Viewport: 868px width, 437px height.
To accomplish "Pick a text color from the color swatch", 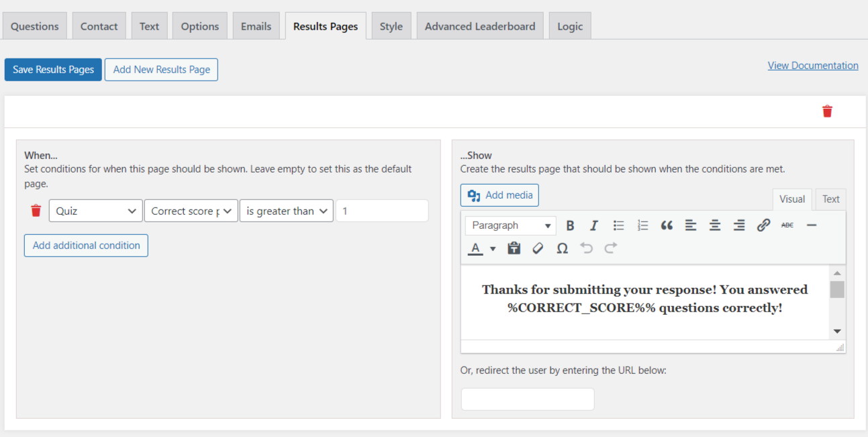I will (476, 248).
